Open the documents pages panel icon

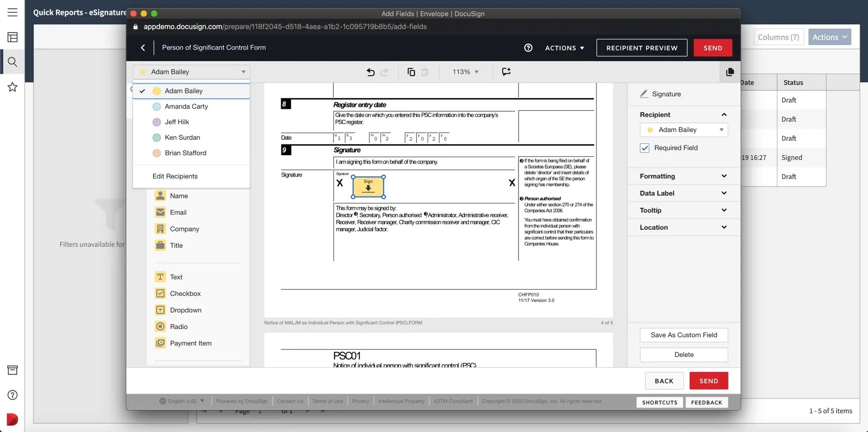click(x=730, y=72)
